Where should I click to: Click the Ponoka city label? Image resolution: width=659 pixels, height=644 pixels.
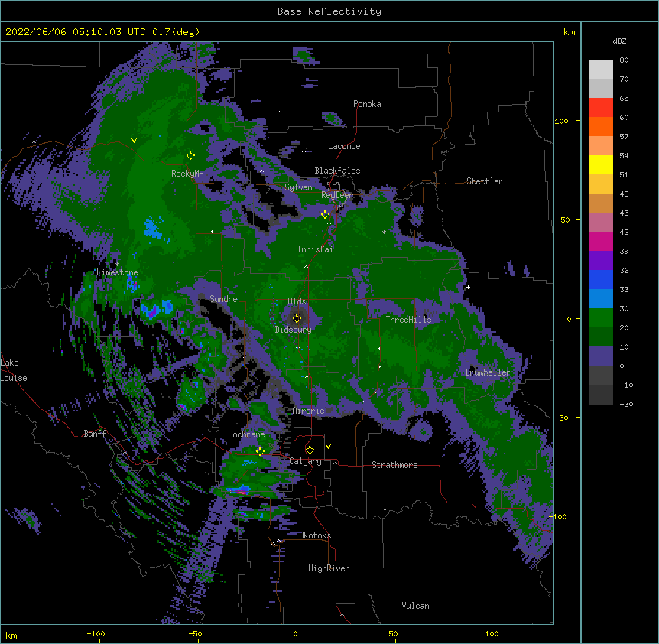[367, 104]
